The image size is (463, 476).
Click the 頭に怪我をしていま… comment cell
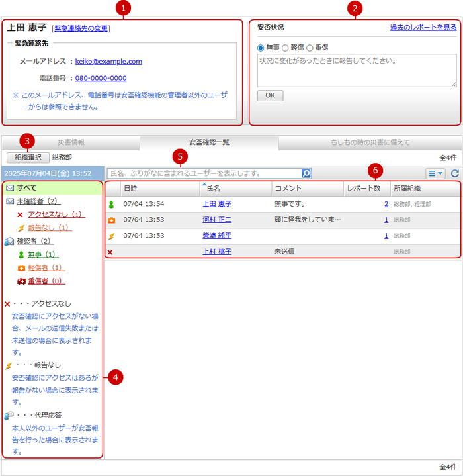point(308,220)
